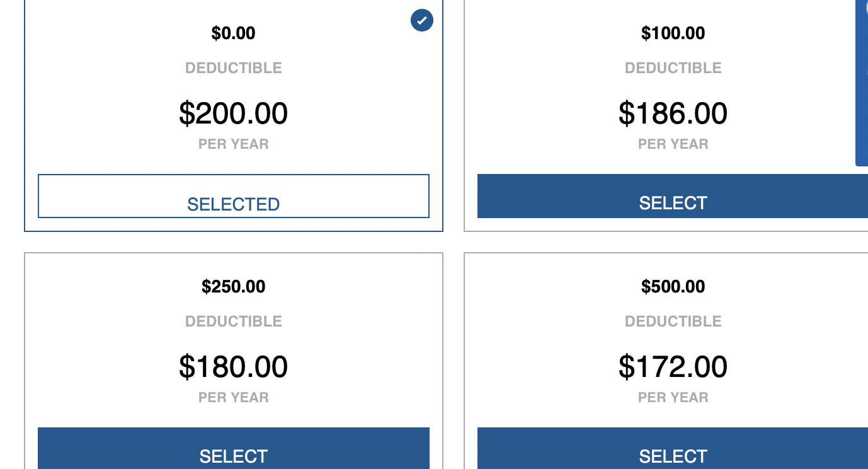Click the $250.00 deductible amount heading

pyautogui.click(x=234, y=287)
